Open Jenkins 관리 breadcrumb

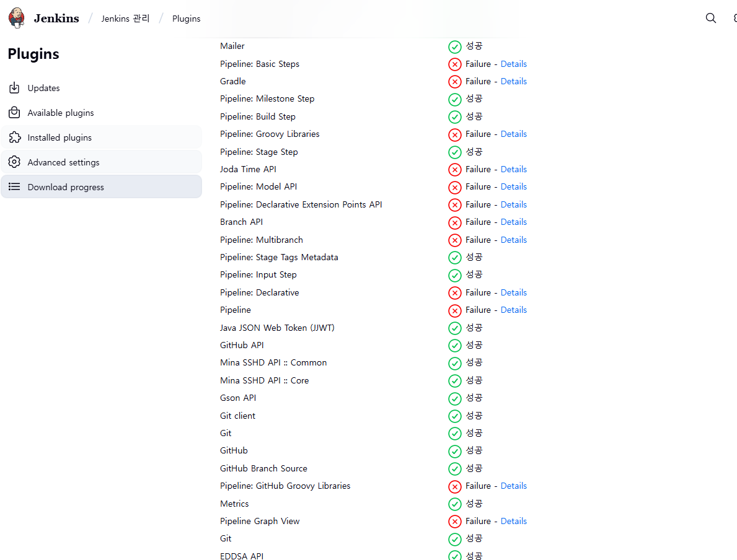[x=125, y=19]
